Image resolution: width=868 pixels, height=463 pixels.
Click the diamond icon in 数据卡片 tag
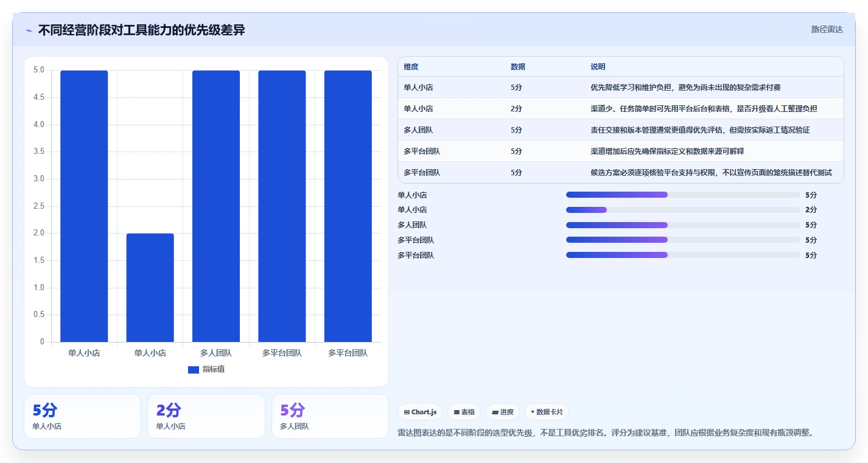click(533, 412)
